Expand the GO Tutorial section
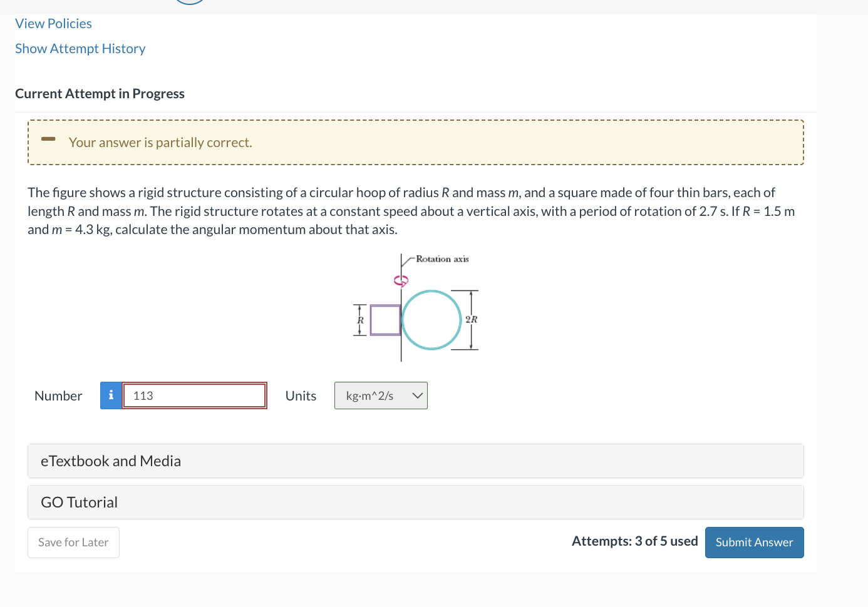The width and height of the screenshot is (868, 607). click(416, 502)
